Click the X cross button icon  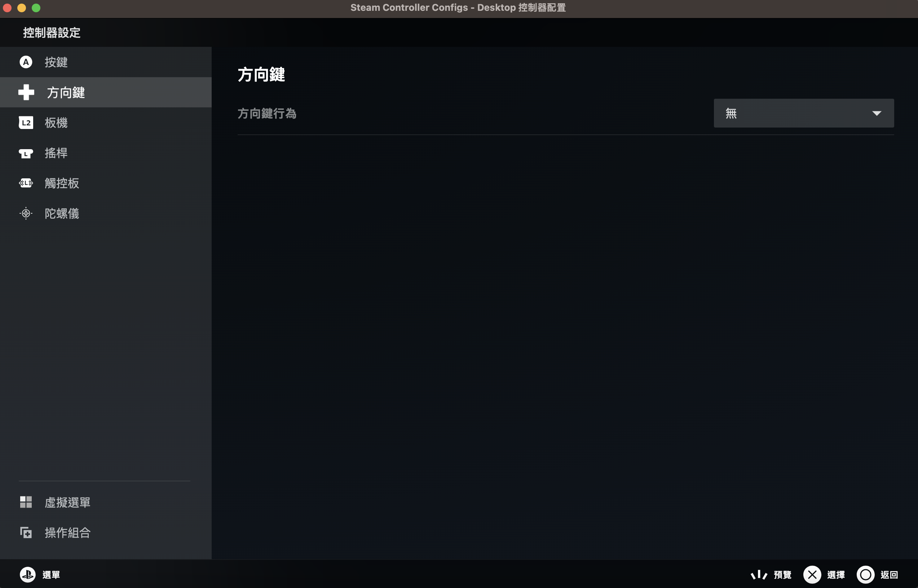pyautogui.click(x=812, y=575)
